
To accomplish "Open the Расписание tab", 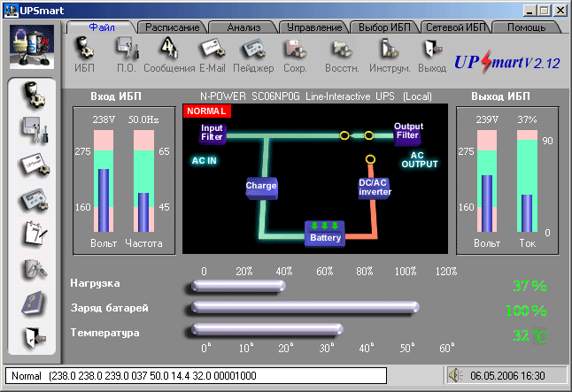I will coord(172,27).
